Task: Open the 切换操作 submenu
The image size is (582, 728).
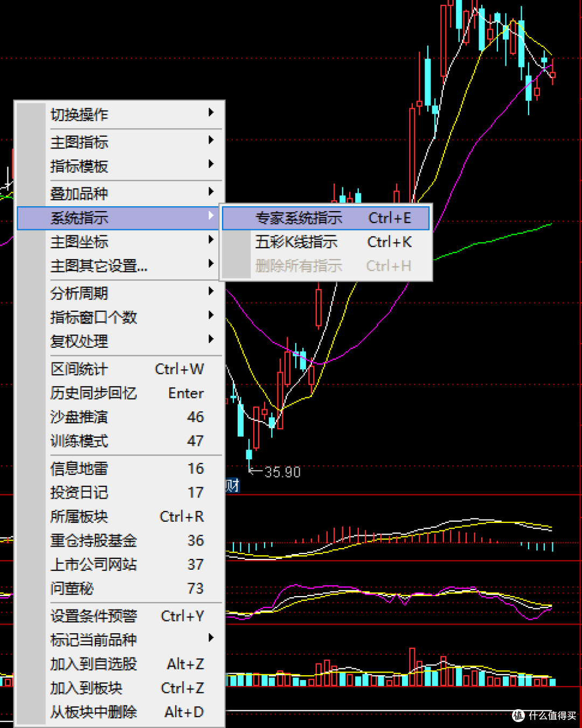Action: click(x=120, y=114)
